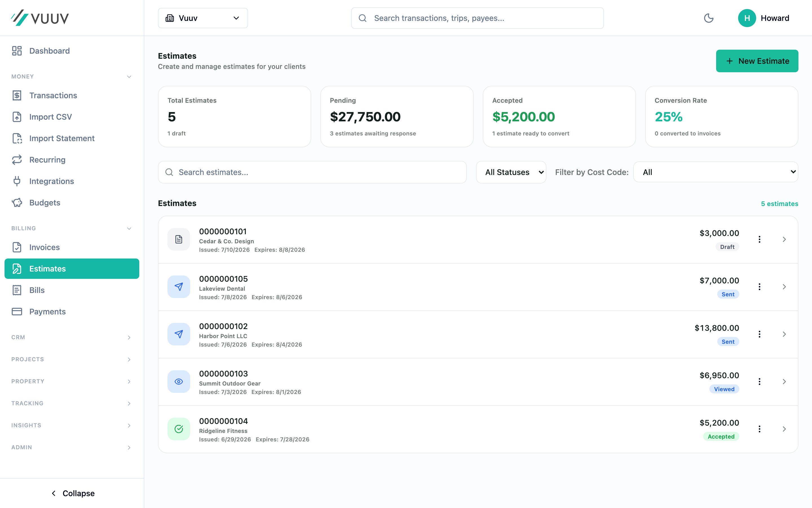Click document icon for estimate 0000000101

click(x=179, y=239)
